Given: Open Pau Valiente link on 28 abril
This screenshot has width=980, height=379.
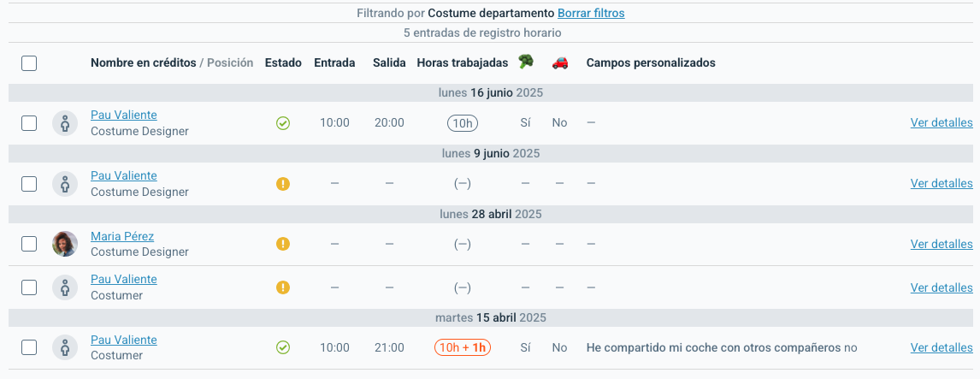Looking at the screenshot, I should pos(124,279).
